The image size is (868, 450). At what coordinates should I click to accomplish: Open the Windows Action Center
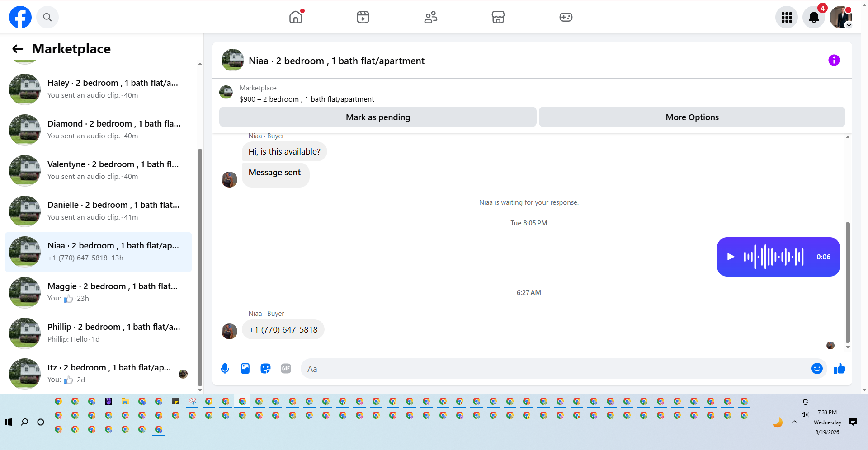coord(853,422)
